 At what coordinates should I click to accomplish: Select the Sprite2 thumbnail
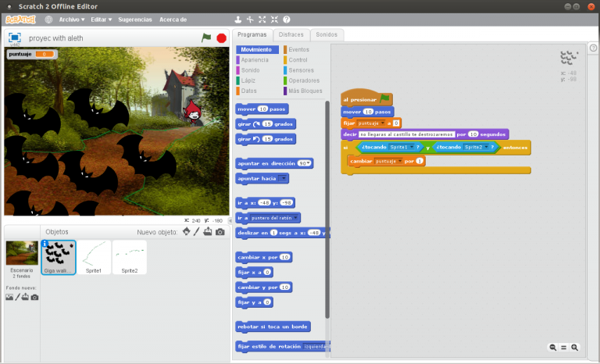click(x=130, y=257)
